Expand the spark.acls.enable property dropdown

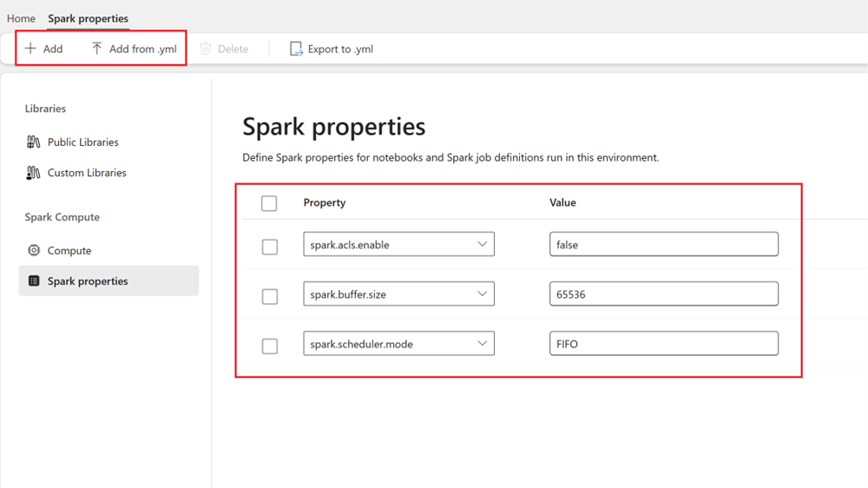pos(483,245)
